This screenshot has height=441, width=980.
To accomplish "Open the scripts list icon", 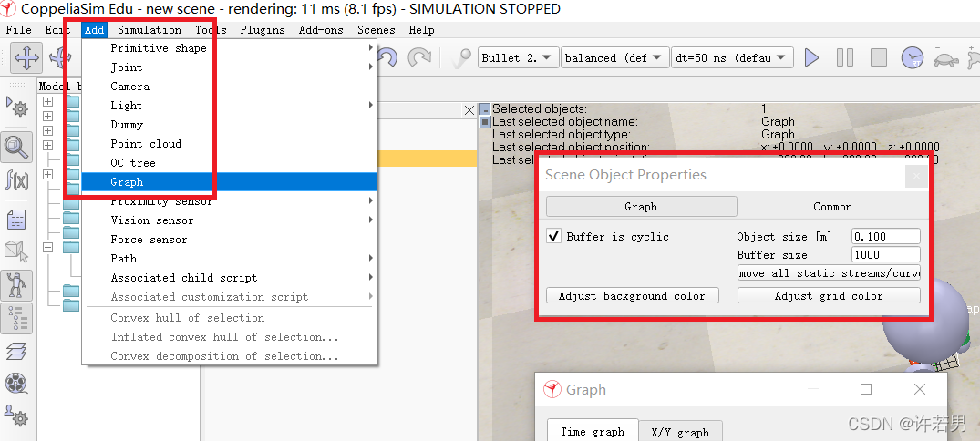I will click(x=17, y=220).
